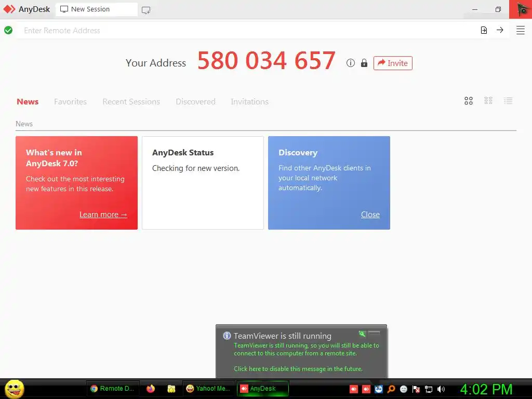The height and width of the screenshot is (399, 532).
Task: Click the News section heading above the cards
Action: 24,124
